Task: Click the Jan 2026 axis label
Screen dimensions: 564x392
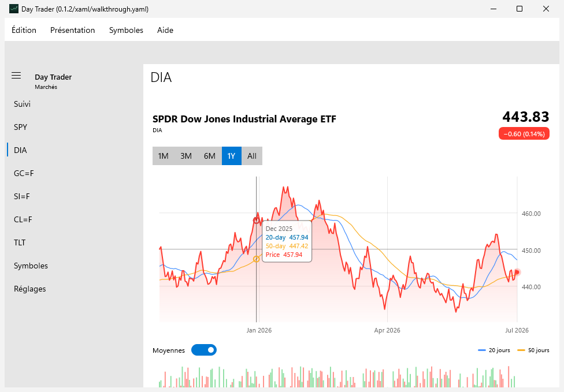Action: pyautogui.click(x=259, y=330)
